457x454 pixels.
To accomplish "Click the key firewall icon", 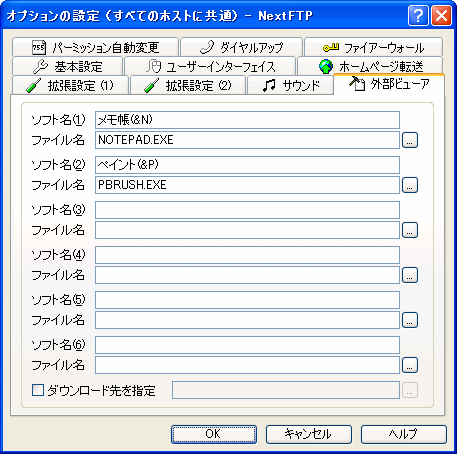I will 331,48.
